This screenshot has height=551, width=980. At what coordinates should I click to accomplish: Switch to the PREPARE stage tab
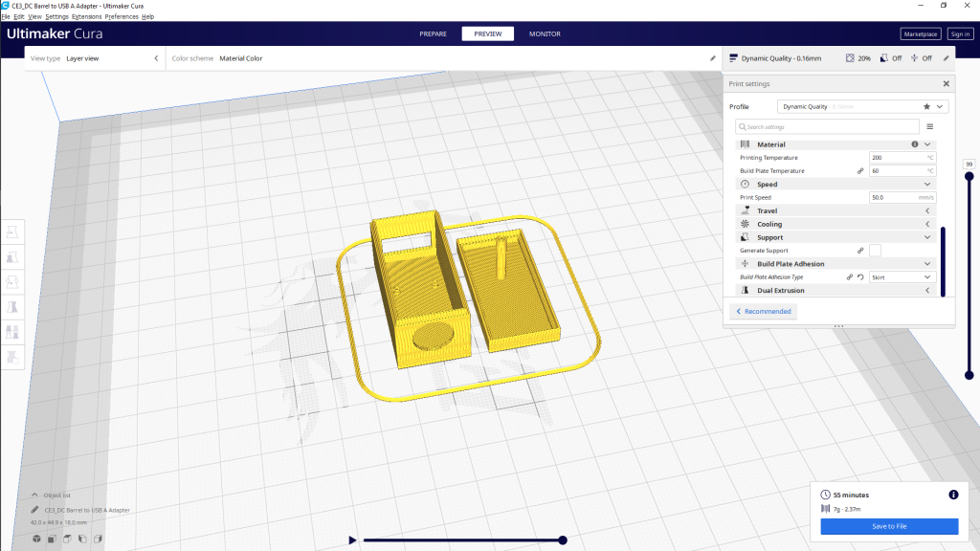433,34
